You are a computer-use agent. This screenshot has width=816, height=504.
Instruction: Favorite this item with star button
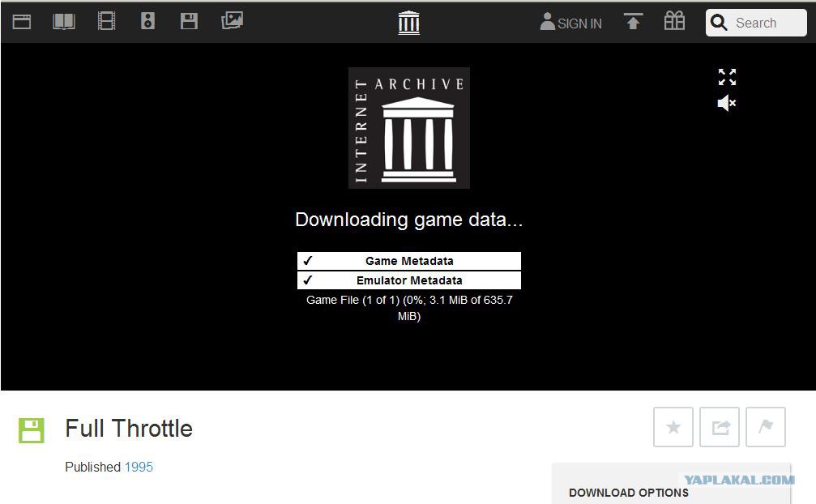(673, 427)
